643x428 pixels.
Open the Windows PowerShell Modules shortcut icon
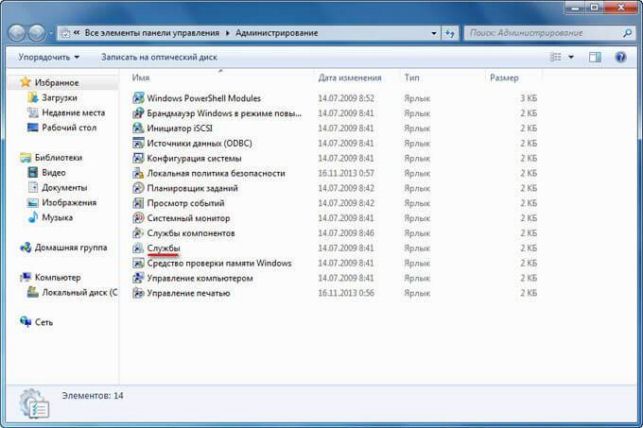coord(138,98)
